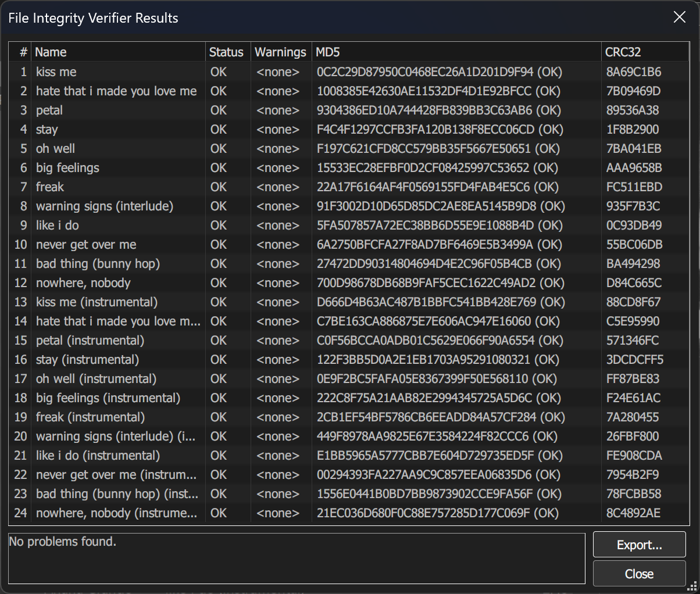Select the "bad thing (bunny hop)" row
Viewport: 700px width, 594px height.
coord(349,263)
